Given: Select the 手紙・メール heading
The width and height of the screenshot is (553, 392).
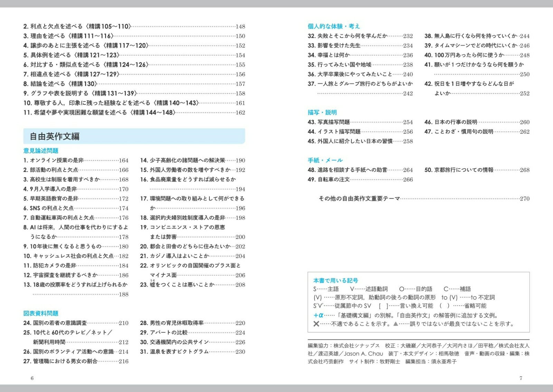Looking at the screenshot, I should (x=325, y=160).
